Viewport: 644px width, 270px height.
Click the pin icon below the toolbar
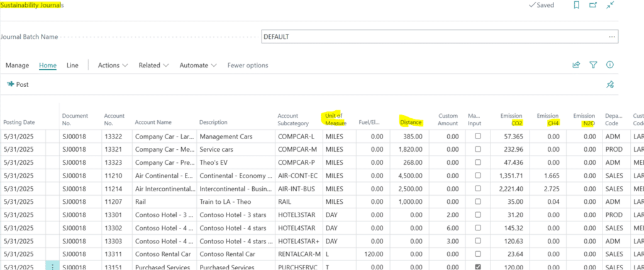pos(609,84)
